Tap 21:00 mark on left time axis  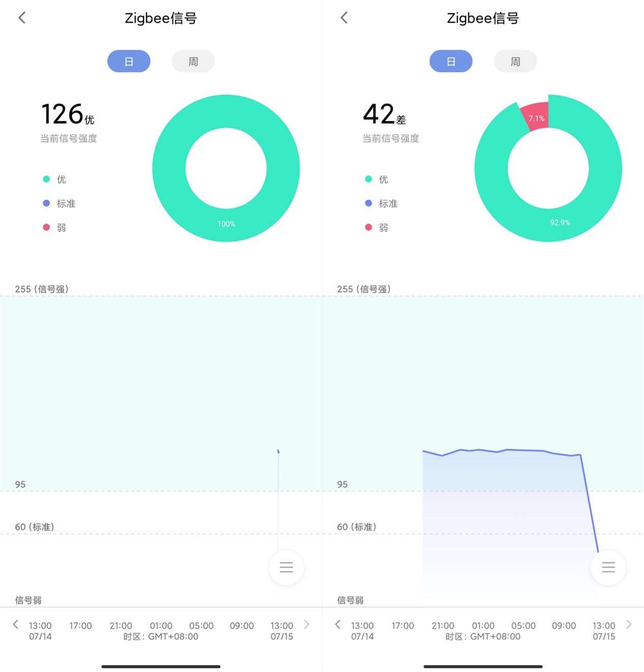[121, 626]
